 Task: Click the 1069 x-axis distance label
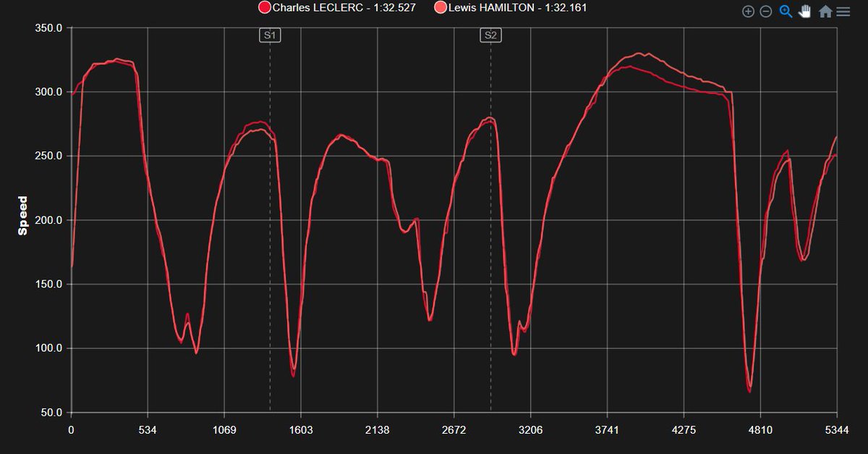tap(224, 429)
